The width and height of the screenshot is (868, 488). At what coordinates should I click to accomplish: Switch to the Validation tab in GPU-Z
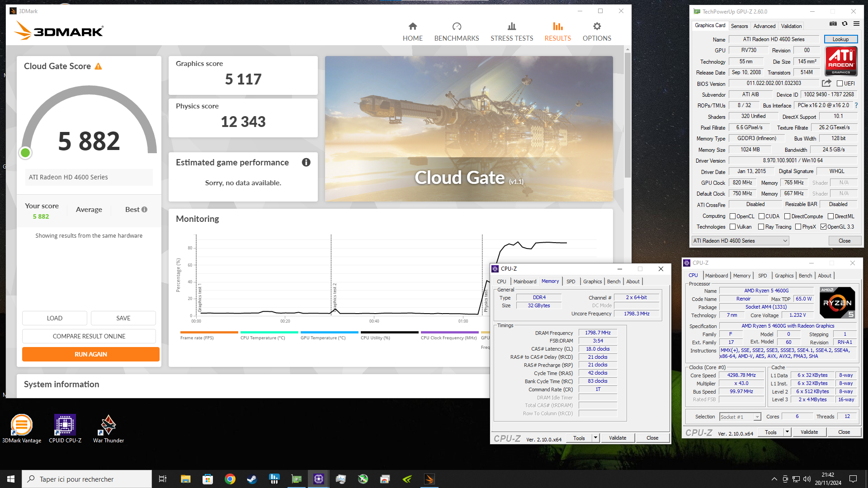[791, 26]
